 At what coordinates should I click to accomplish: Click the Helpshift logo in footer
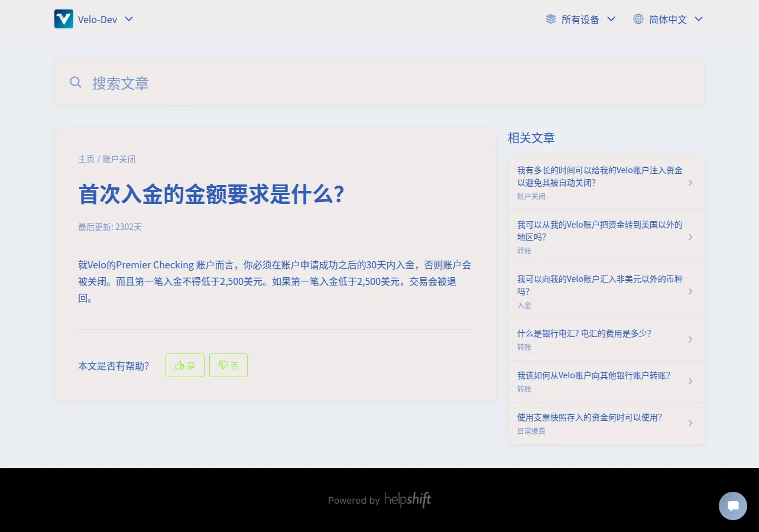pyautogui.click(x=408, y=499)
